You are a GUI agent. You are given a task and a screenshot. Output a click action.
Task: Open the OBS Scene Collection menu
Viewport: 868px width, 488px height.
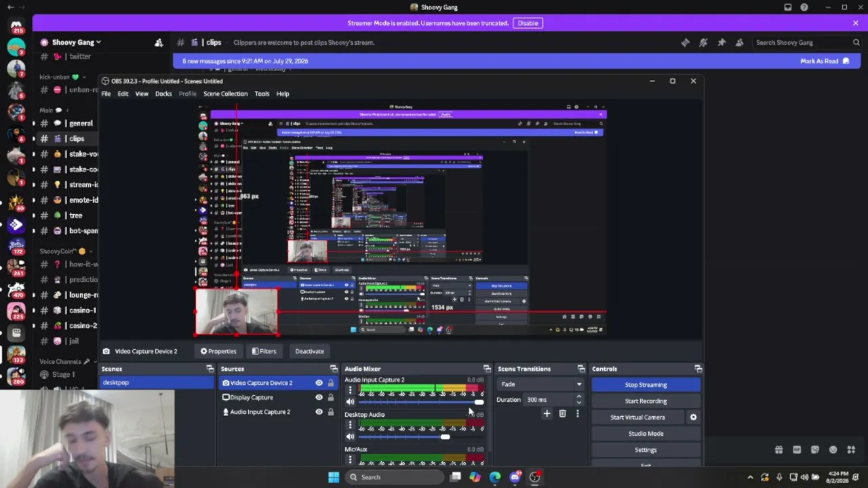click(x=226, y=94)
